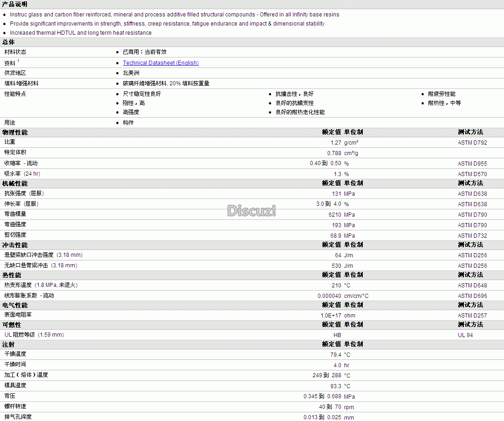The image size is (504, 421).
Task: Click the 干燥时间 row label
Action: (x=15, y=364)
